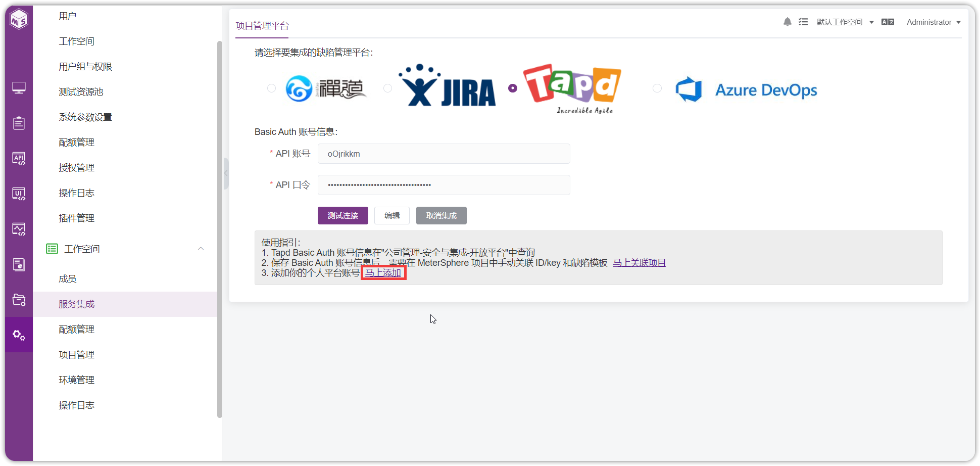Click the side menu vertical scrollbar
The height and width of the screenshot is (466, 980).
[x=219, y=229]
